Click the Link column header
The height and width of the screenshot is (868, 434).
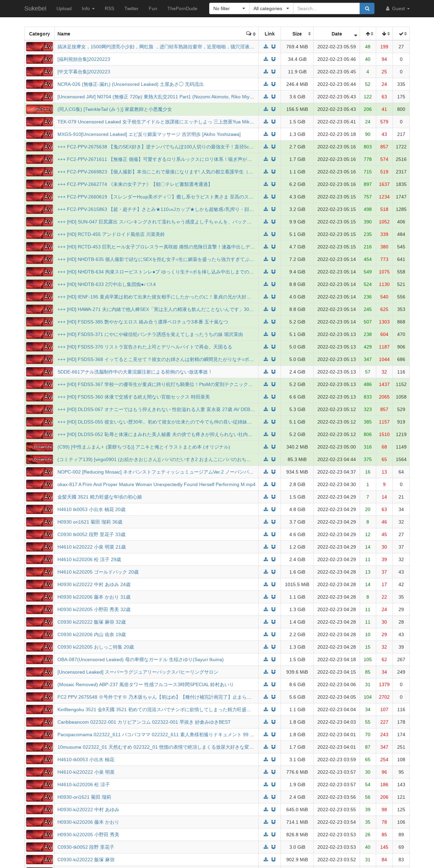click(269, 34)
